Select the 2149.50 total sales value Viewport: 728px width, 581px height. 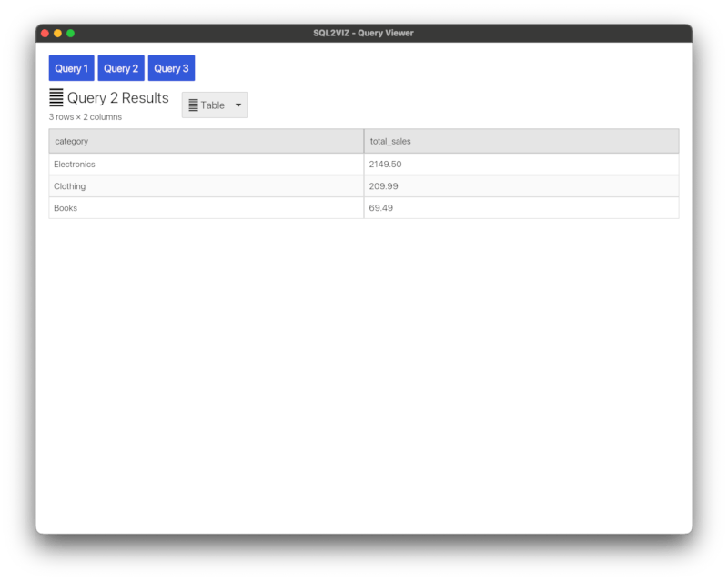521,165
